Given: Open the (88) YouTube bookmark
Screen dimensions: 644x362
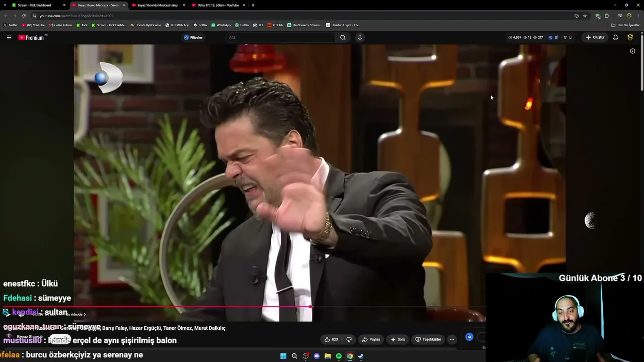Looking at the screenshot, I should coord(33,25).
